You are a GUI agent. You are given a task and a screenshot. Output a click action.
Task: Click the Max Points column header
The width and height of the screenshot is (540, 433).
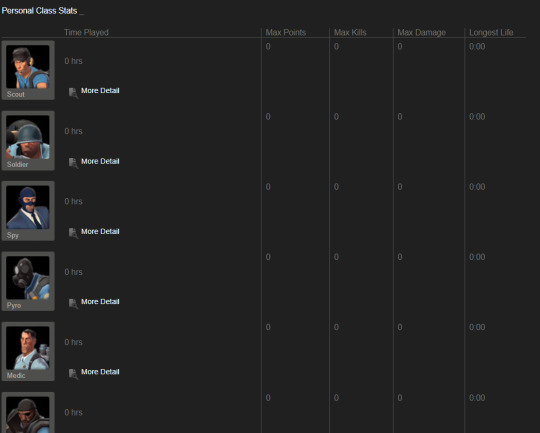coord(285,33)
